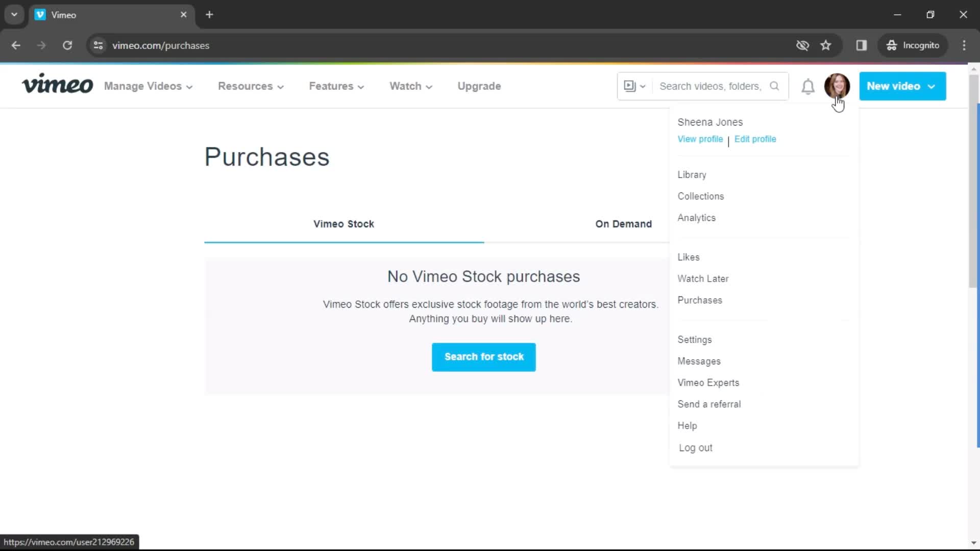Open Settings menu item
This screenshot has height=551, width=980.
[x=695, y=339]
